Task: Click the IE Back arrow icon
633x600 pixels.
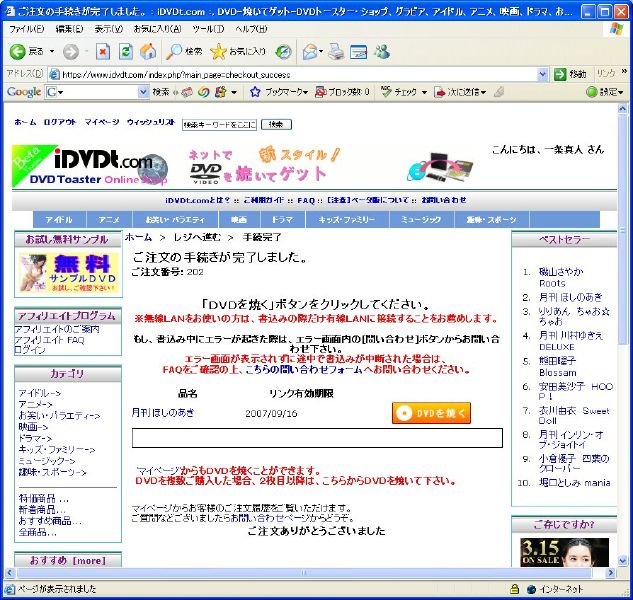Action: pos(17,52)
